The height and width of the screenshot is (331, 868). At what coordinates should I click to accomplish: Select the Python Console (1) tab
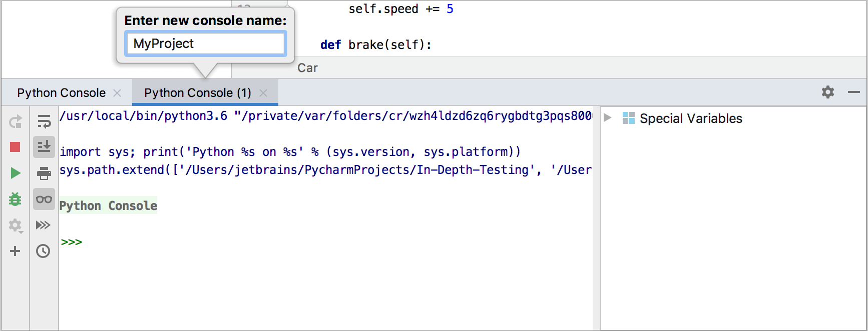pos(197,93)
